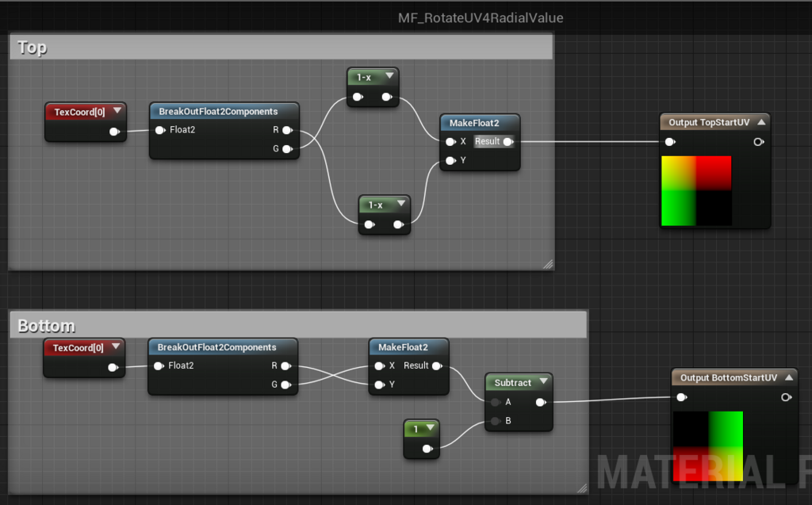Click A input pin of Subtract node
Image resolution: width=812 pixels, height=505 pixels.
(496, 402)
